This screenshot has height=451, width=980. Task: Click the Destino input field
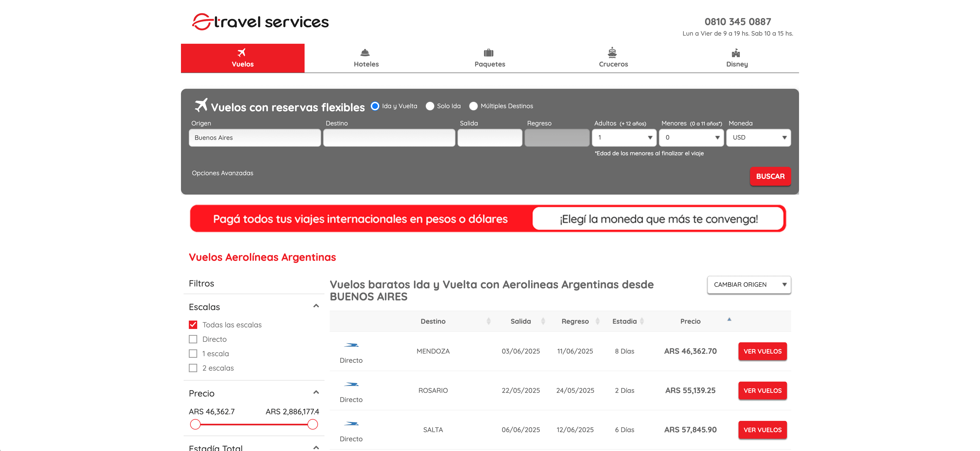tap(389, 138)
